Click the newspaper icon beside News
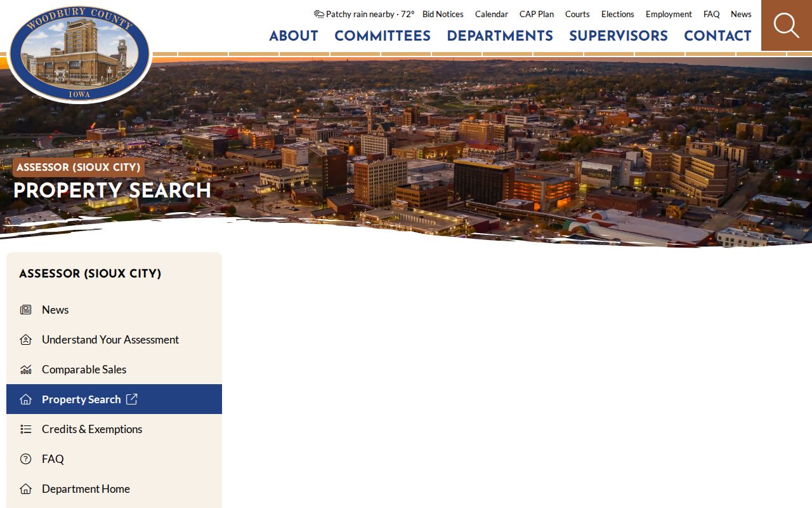 click(25, 310)
